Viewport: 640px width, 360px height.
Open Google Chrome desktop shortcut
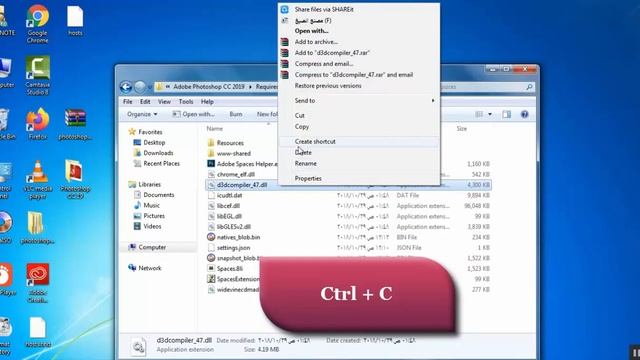38,23
